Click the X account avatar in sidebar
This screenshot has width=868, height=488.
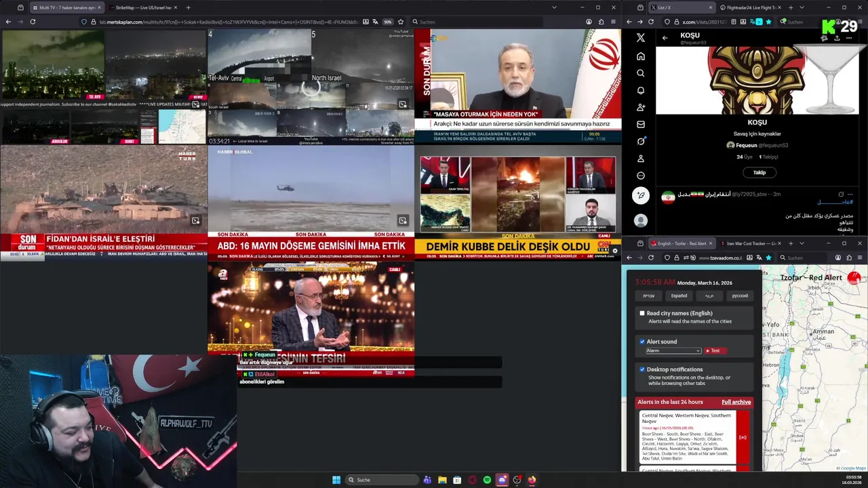(x=641, y=220)
